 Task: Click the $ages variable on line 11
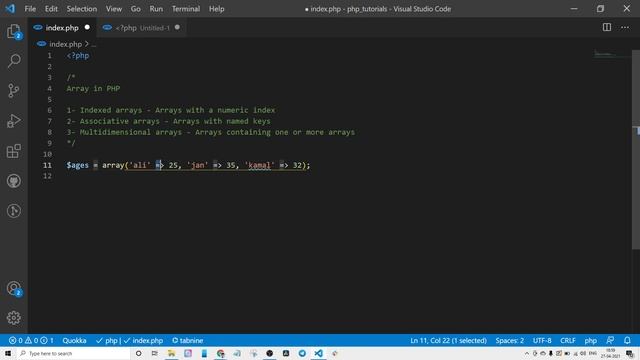(78, 165)
